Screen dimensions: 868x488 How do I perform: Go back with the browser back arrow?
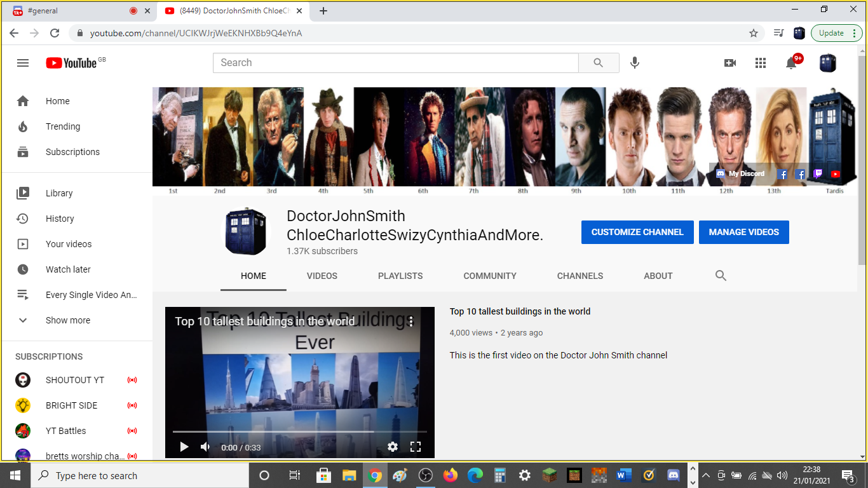(x=14, y=33)
